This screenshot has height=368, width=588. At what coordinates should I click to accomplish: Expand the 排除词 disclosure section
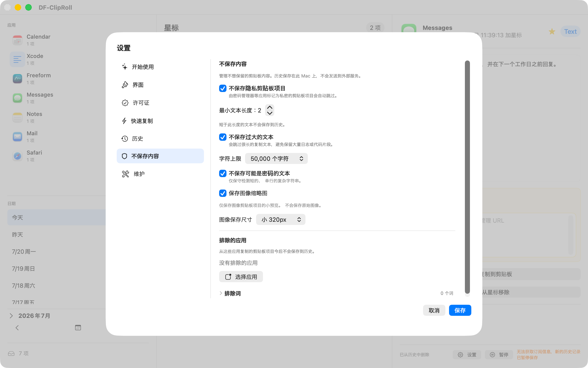pos(221,293)
